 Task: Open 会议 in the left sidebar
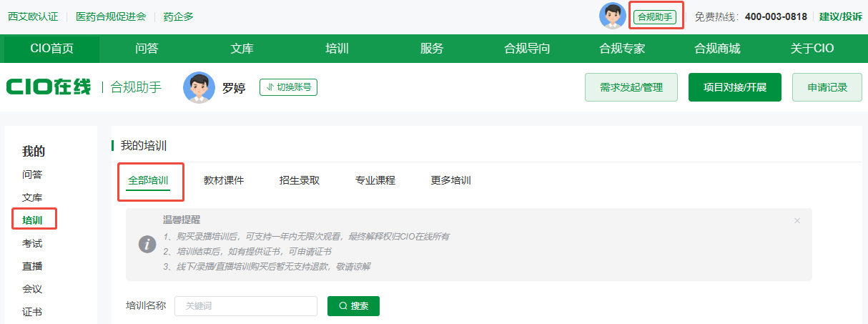[32, 289]
